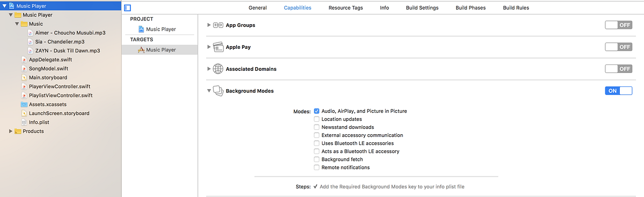Collapse the Music Player group disclosure triangle
Image resolution: width=644 pixels, height=197 pixels.
(x=11, y=15)
